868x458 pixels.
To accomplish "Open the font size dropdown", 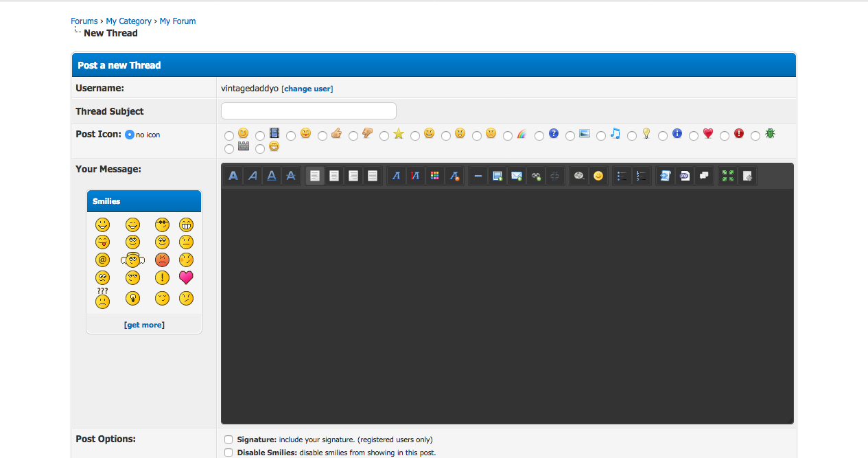I will 415,176.
